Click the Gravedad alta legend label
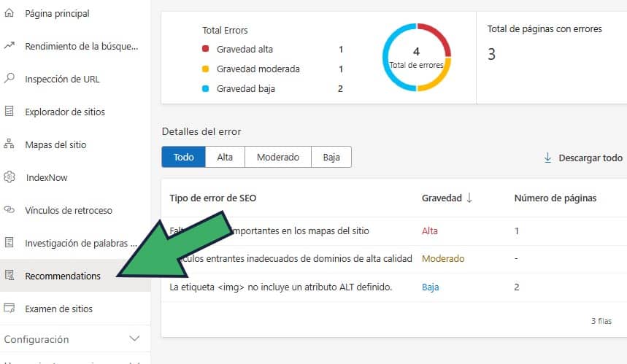627x364 pixels. pyautogui.click(x=245, y=49)
